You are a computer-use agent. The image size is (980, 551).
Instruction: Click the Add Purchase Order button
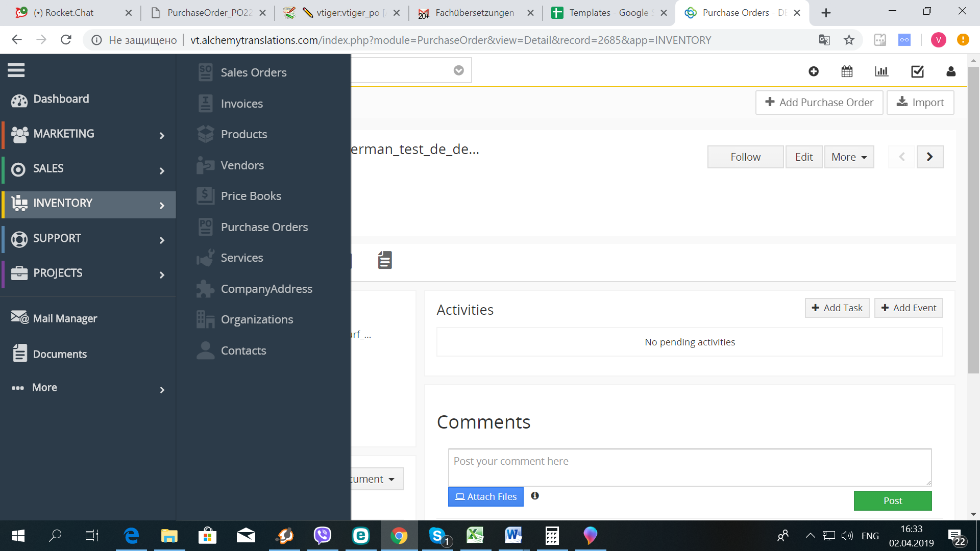click(819, 103)
